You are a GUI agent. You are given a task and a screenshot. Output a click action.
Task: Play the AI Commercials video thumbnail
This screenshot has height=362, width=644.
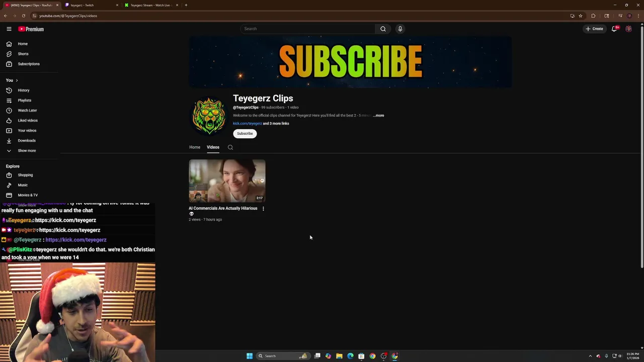point(227,181)
